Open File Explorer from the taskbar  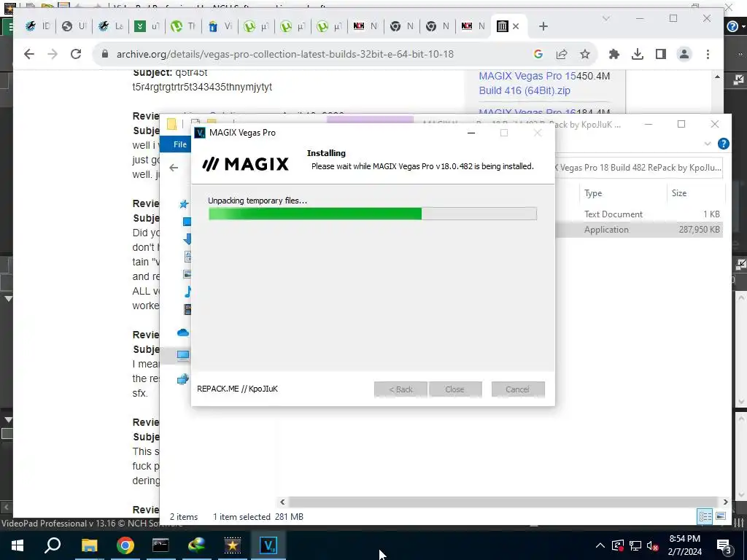pos(89,545)
